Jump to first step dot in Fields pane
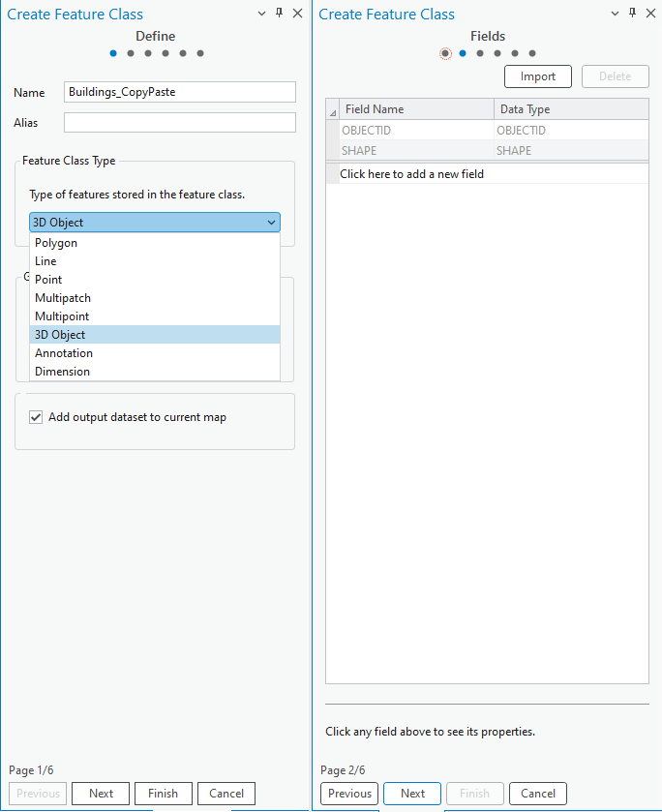Screen dimensions: 662x812 (445, 53)
